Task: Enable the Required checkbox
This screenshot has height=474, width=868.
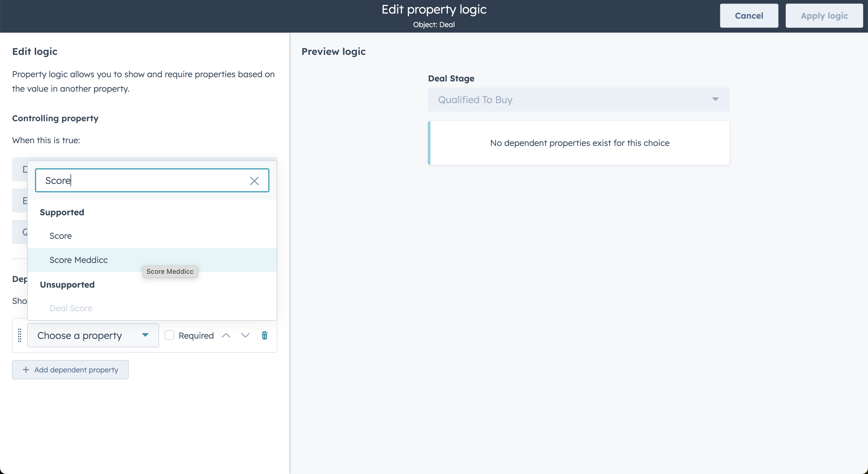Action: 169,335
